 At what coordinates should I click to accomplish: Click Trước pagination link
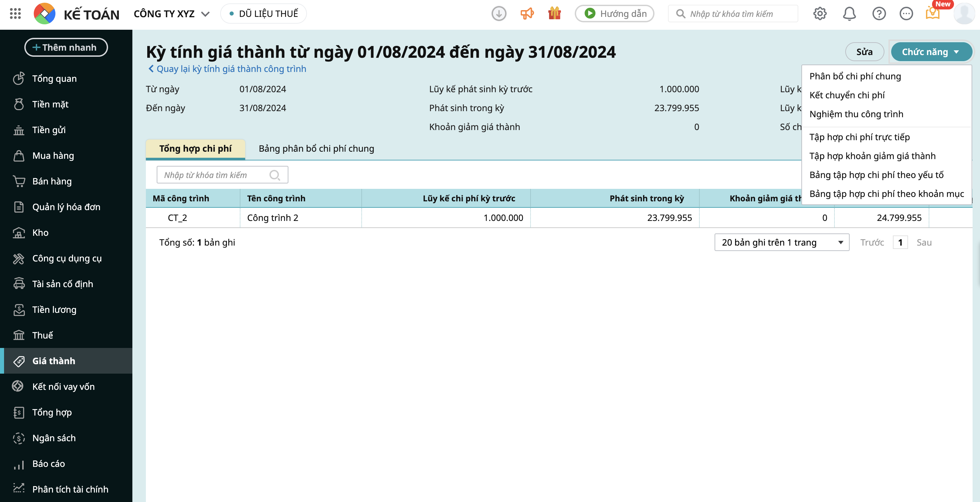click(872, 243)
